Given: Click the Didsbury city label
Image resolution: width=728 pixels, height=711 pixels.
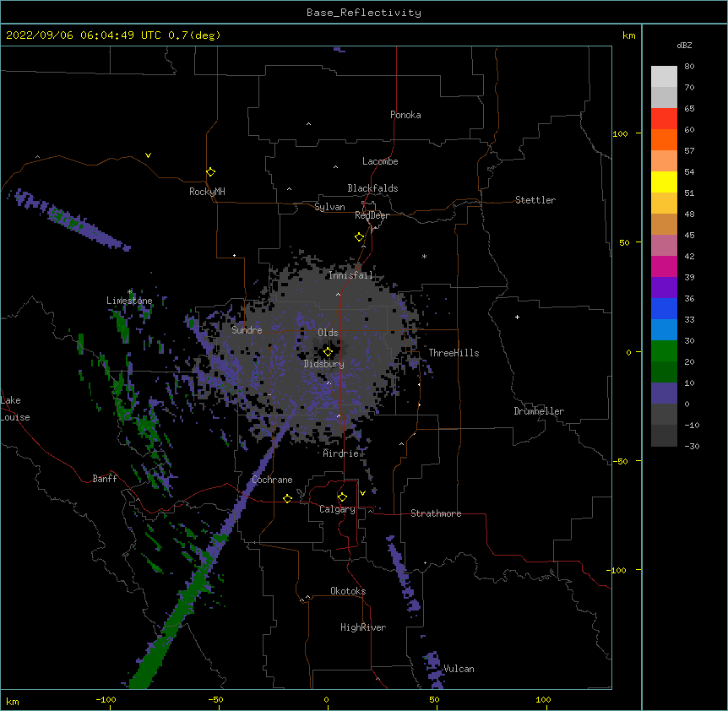Looking at the screenshot, I should tap(324, 364).
